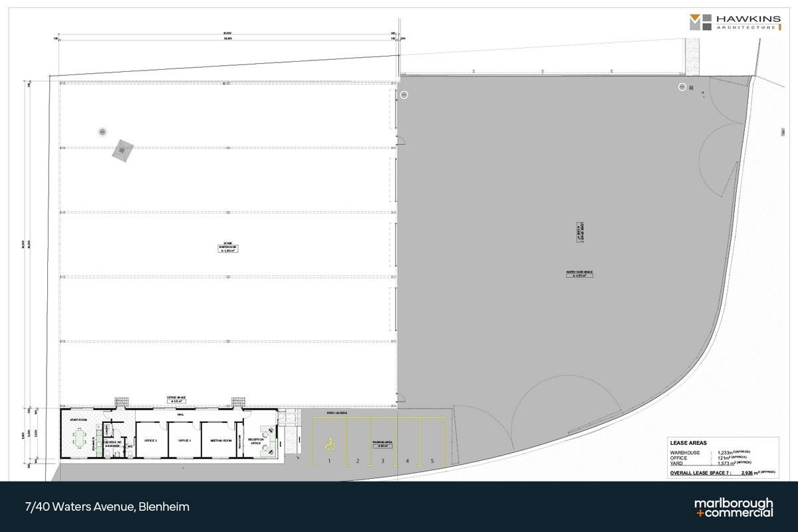Viewport: 798px width, 532px height.
Task: Select the Meeting Room
Action: pos(219,440)
